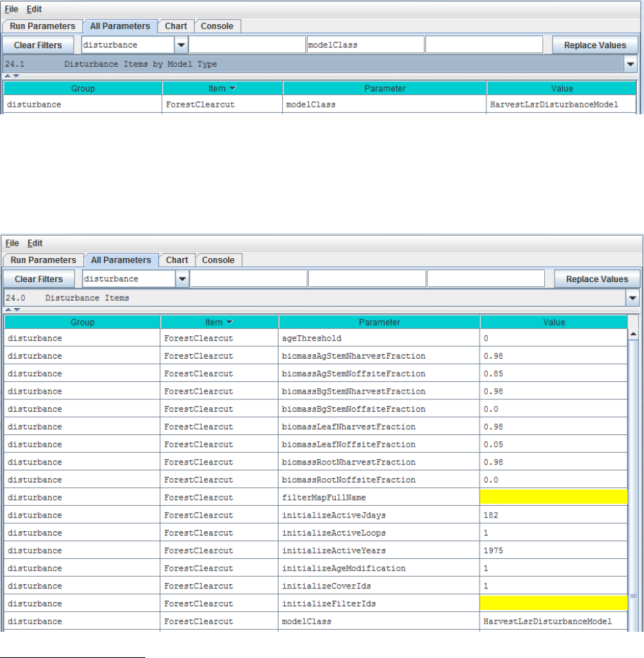Click empty item filter field in lower window
644x658 pixels.
[x=248, y=279]
